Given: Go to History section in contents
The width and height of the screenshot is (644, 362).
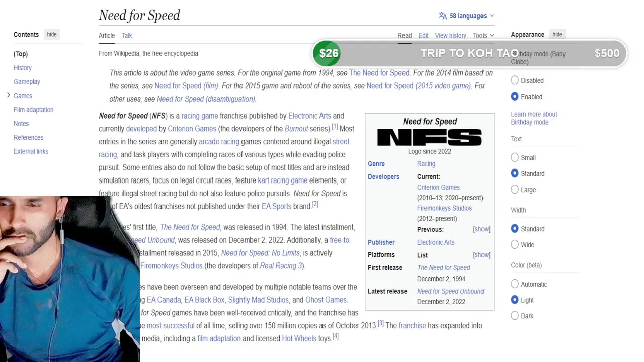Looking at the screenshot, I should coord(23,67).
